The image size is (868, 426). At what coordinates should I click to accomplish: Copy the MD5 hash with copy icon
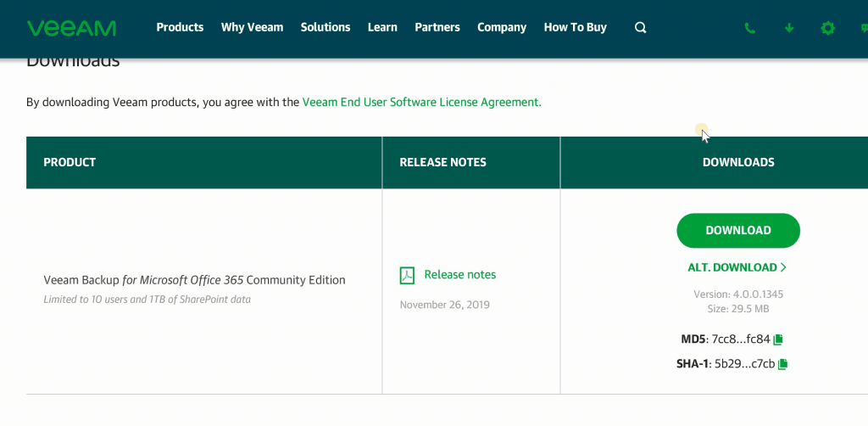point(778,339)
